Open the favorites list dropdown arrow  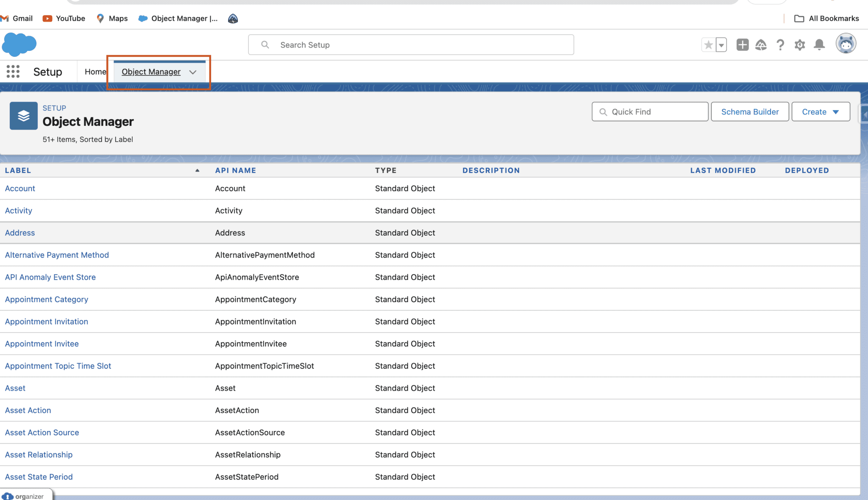[x=721, y=44]
